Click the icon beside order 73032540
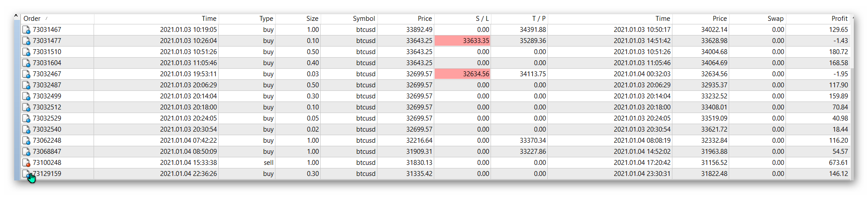The image size is (868, 203). pos(26,129)
